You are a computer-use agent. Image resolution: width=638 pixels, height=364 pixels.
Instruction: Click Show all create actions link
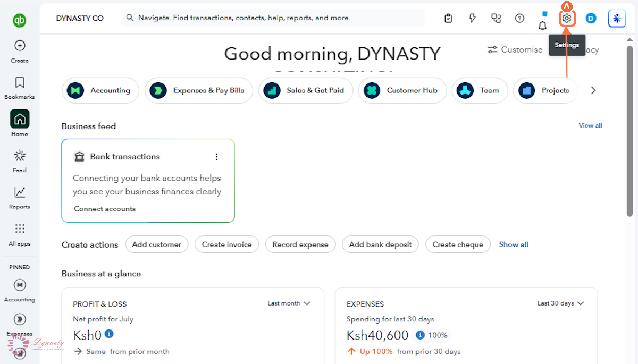coord(514,244)
